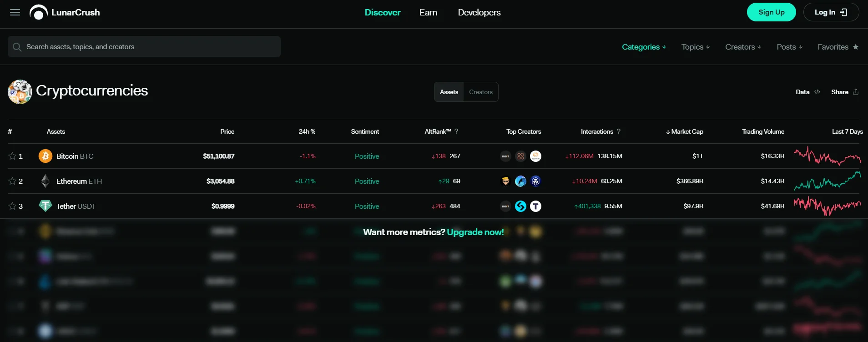Image resolution: width=868 pixels, height=342 pixels.
Task: Open Tether's second top creator avatar
Action: (520, 206)
